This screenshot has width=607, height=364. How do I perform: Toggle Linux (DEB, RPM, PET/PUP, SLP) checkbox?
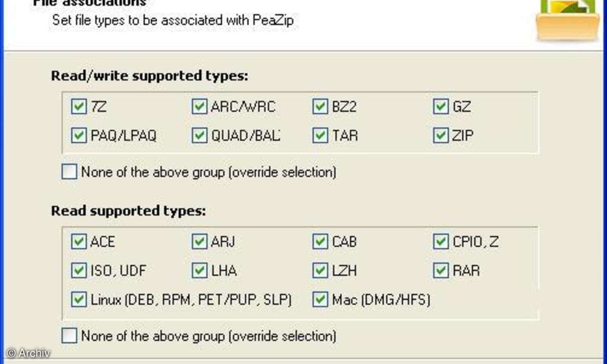coord(78,300)
